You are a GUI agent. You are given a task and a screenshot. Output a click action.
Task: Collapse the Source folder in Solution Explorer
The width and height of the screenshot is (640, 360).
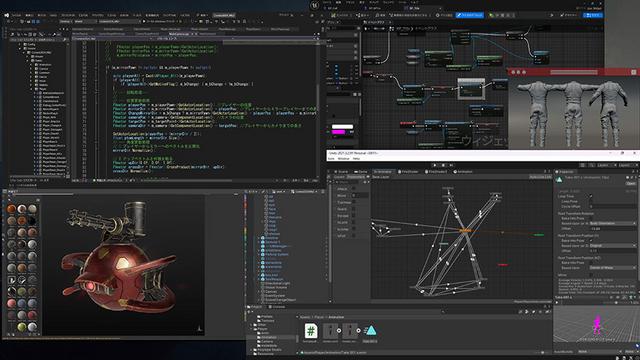click(x=20, y=49)
